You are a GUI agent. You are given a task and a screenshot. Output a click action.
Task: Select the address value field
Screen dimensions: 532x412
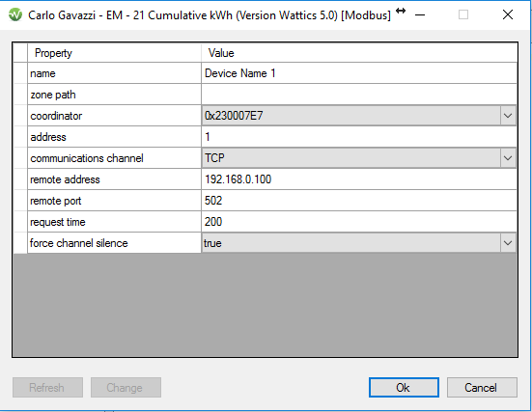click(359, 137)
